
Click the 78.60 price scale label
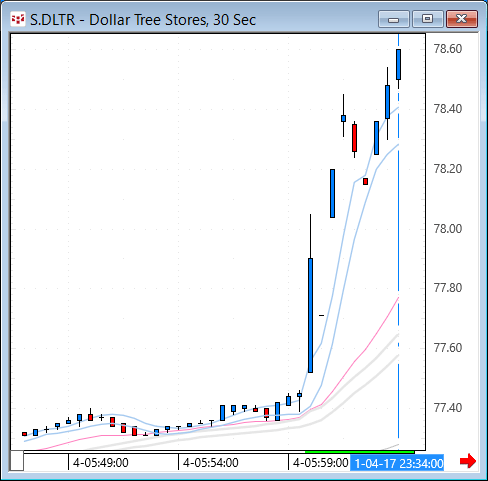448,49
